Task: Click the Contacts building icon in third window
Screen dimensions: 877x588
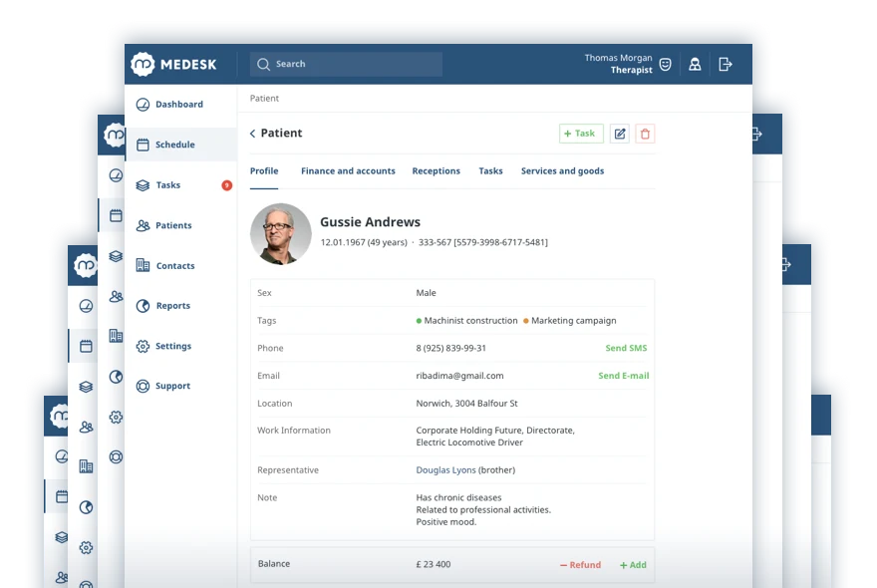Action: [86, 466]
